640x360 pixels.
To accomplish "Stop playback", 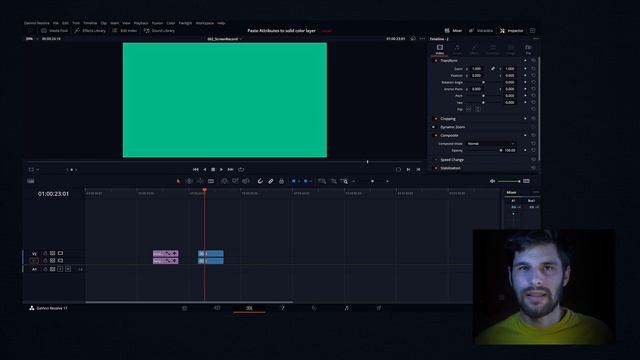I will 213,169.
